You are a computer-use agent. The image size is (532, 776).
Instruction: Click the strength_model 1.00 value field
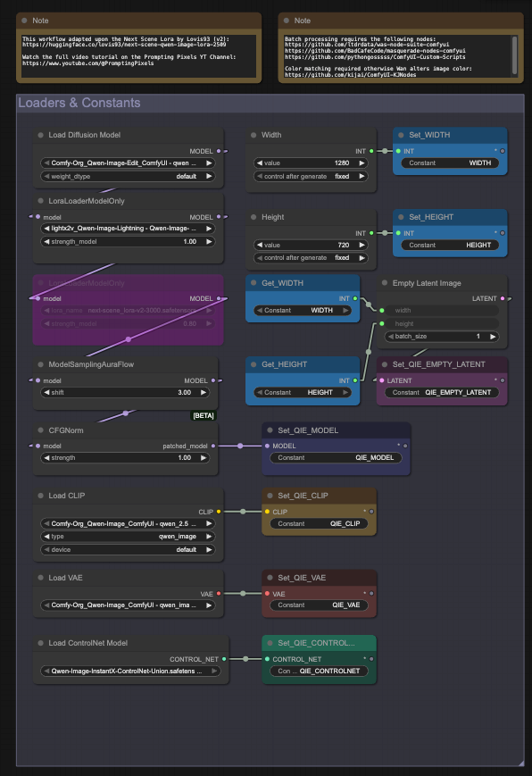pos(128,242)
